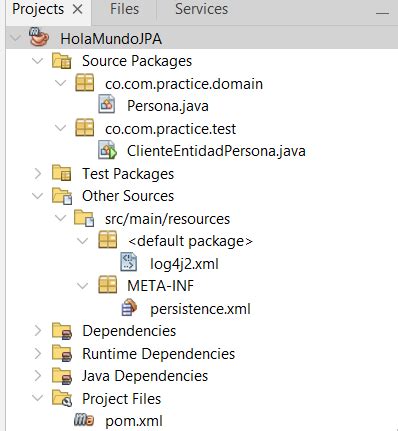Click the Source Packages folder icon
The image size is (398, 431).
click(62, 61)
